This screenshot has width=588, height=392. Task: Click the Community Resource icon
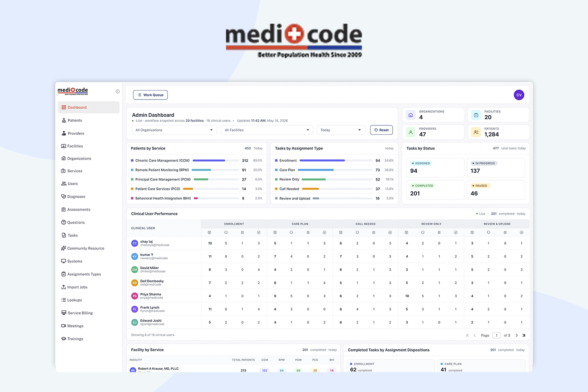[x=64, y=248]
